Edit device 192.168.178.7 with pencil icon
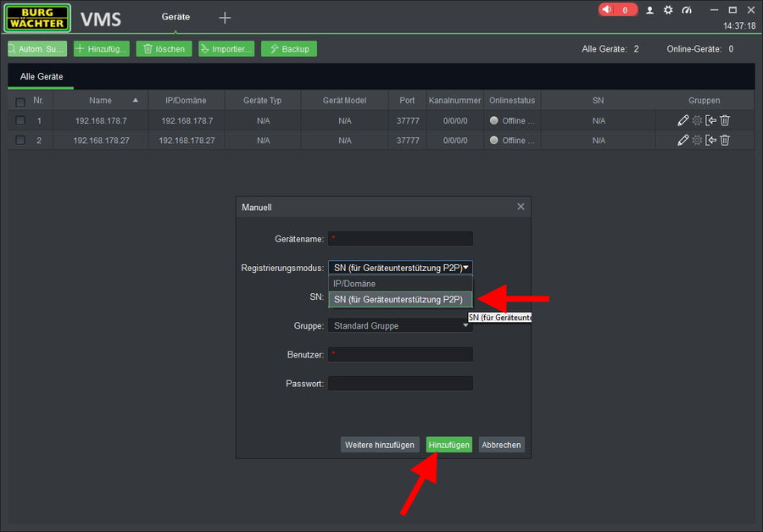Image resolution: width=763 pixels, height=532 pixels. coord(683,120)
